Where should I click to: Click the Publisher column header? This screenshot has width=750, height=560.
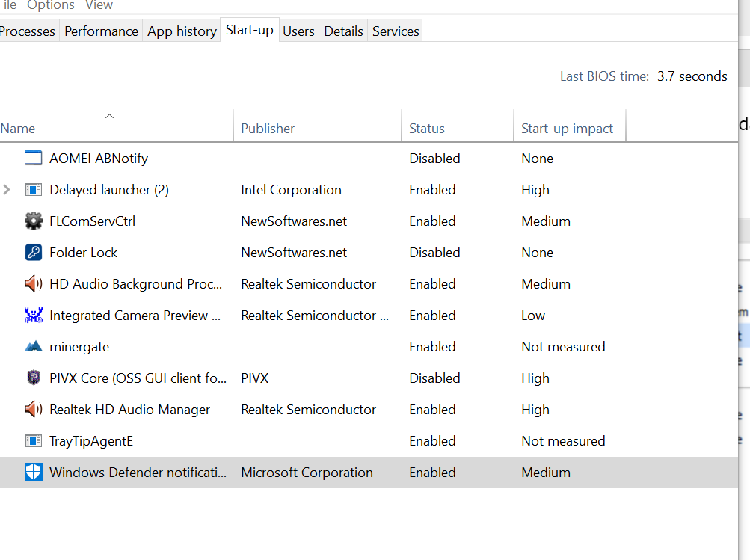point(268,129)
